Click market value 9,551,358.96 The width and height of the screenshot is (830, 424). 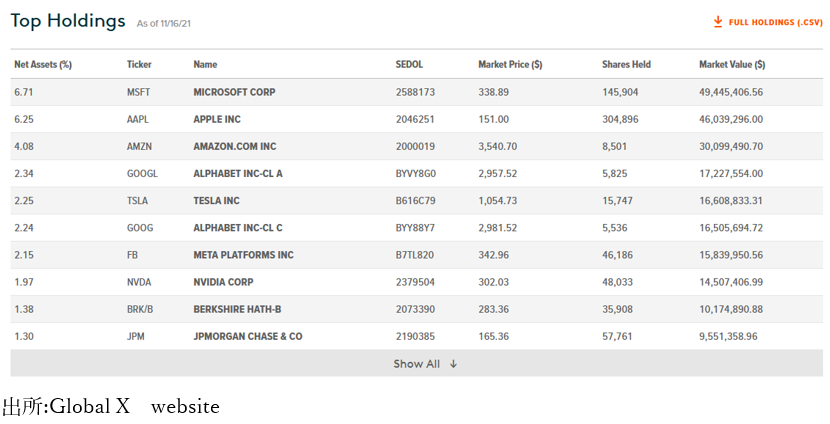click(728, 336)
